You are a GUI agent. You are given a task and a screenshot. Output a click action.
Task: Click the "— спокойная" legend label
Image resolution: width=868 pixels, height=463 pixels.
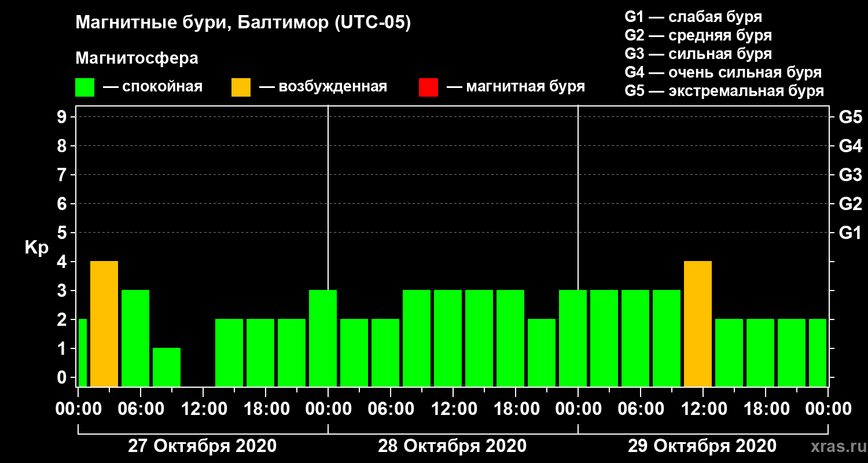click(x=153, y=87)
